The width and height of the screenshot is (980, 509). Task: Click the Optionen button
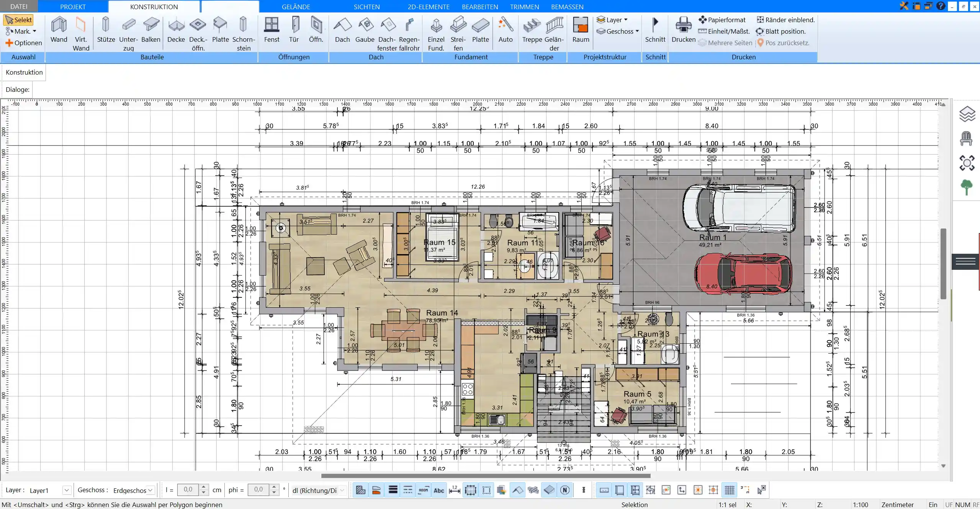pos(24,43)
